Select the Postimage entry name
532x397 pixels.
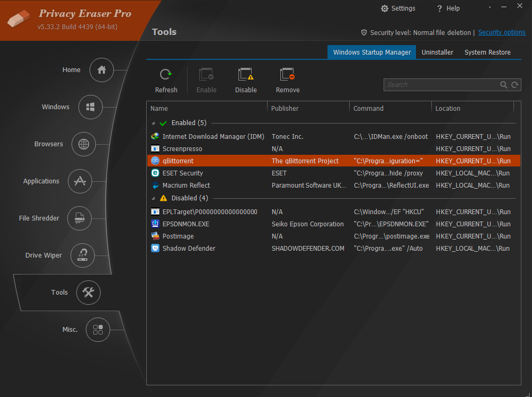178,236
